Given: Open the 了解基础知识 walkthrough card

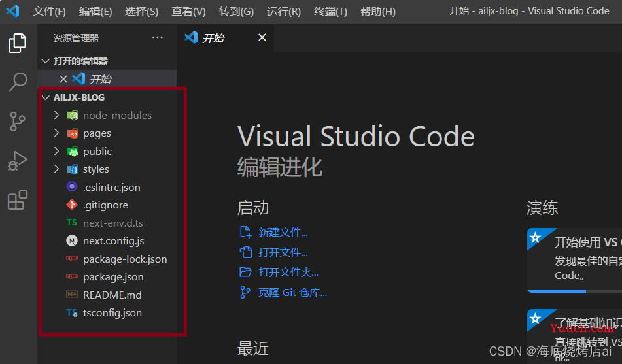Looking at the screenshot, I should (574, 337).
